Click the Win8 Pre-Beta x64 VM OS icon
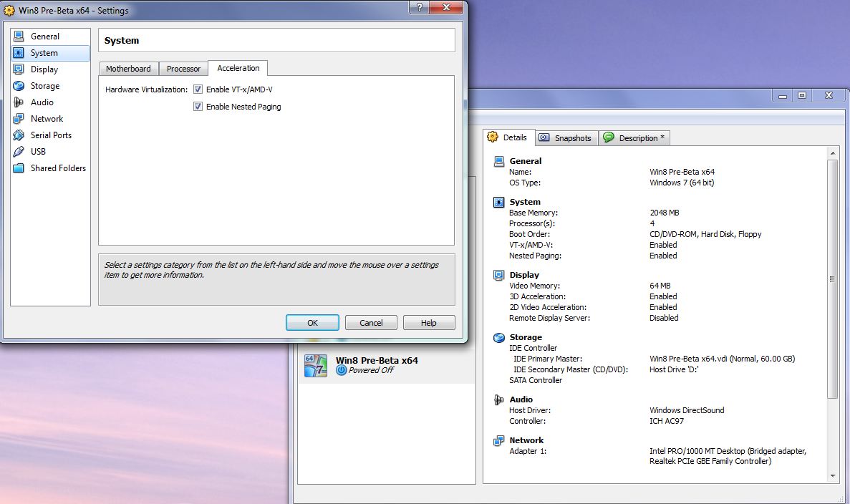The image size is (850, 504). [316, 366]
